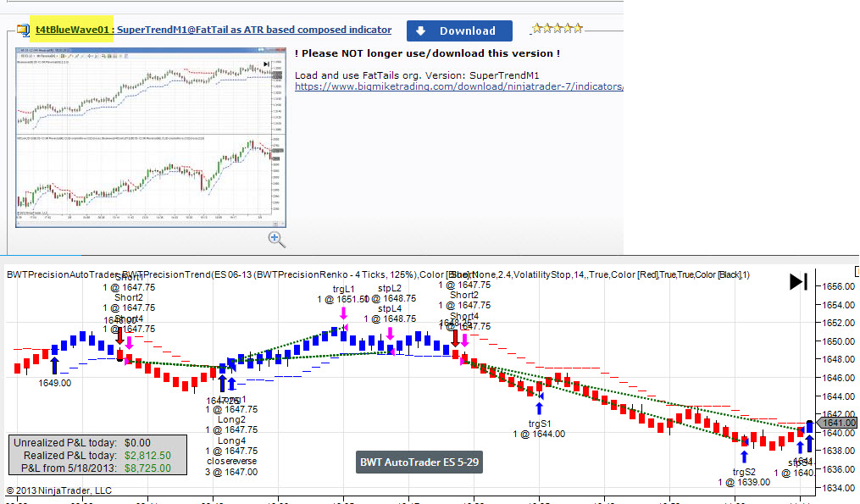
Task: Click the black up arrow above 1649.00
Action: tap(54, 366)
